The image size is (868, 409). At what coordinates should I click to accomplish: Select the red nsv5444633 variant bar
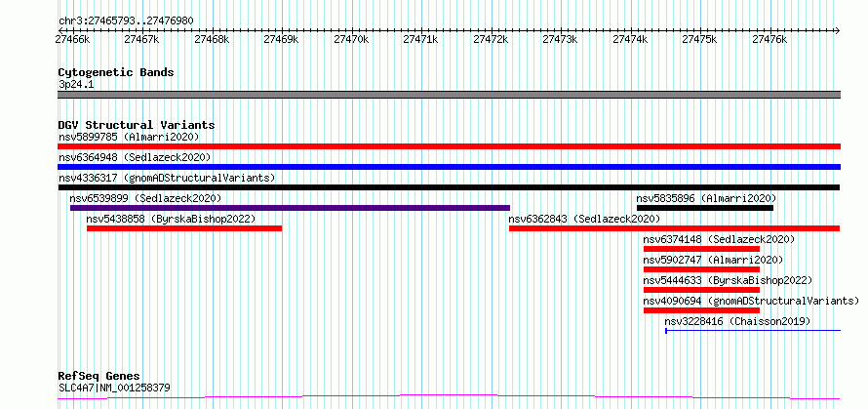pos(701,290)
